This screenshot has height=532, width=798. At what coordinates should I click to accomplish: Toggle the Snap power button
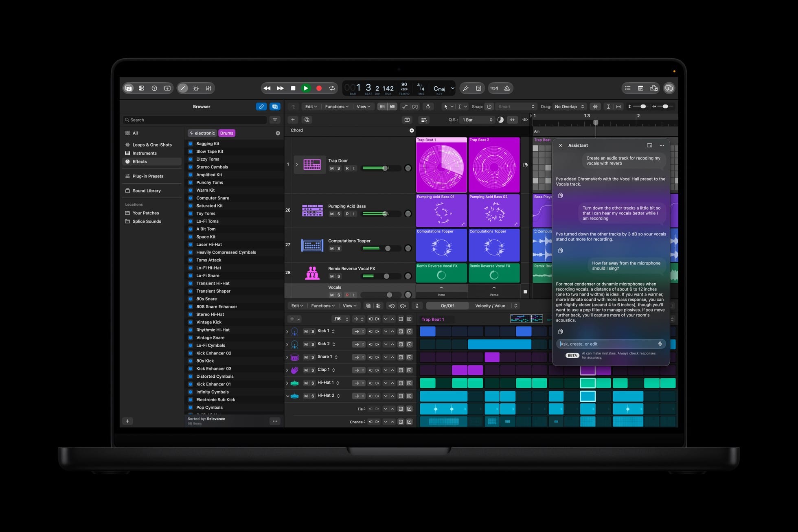pos(489,107)
